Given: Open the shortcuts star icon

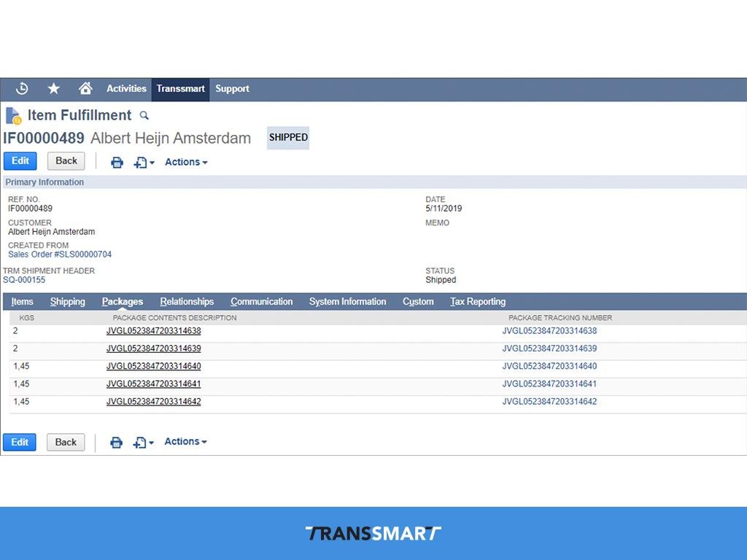Looking at the screenshot, I should [54, 88].
